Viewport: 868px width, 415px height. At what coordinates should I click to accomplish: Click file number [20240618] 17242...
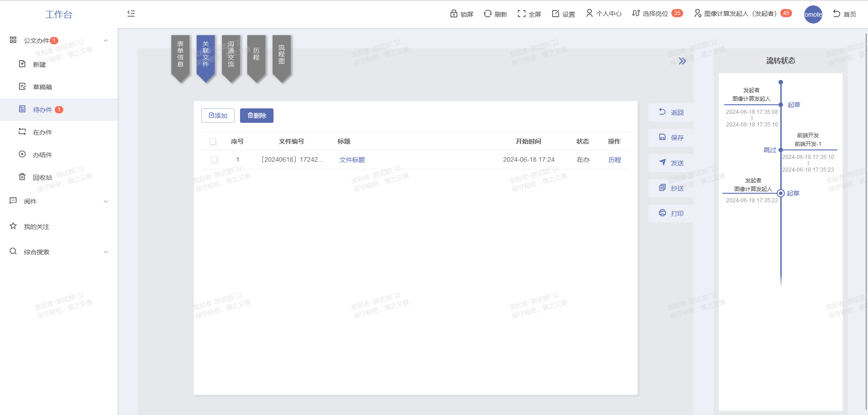[292, 159]
